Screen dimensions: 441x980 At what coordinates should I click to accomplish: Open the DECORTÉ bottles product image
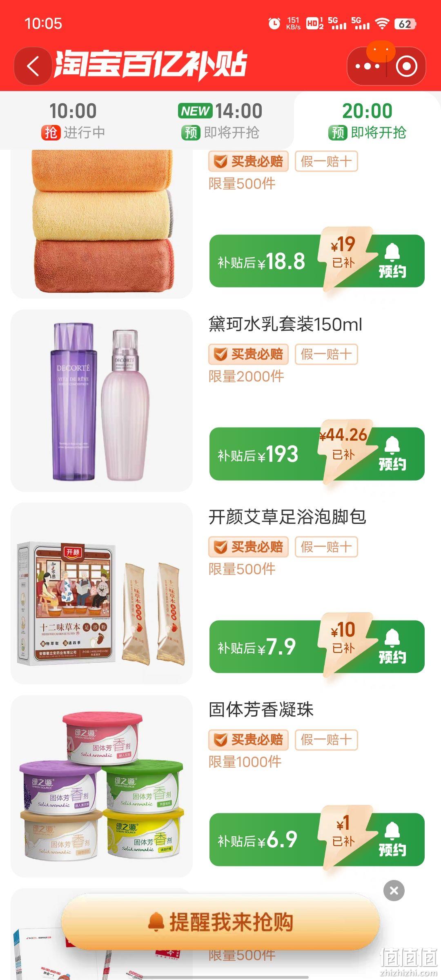[x=101, y=401]
